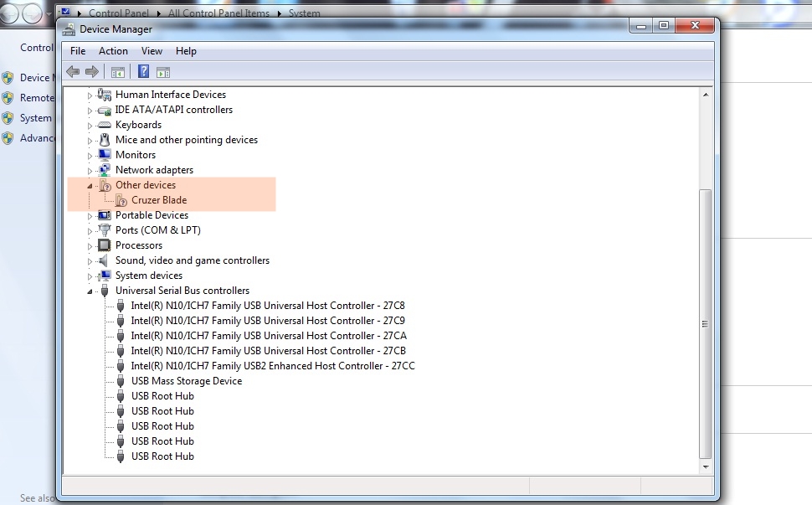Select the Monitors category icon
The width and height of the screenshot is (812, 505).
click(x=104, y=155)
